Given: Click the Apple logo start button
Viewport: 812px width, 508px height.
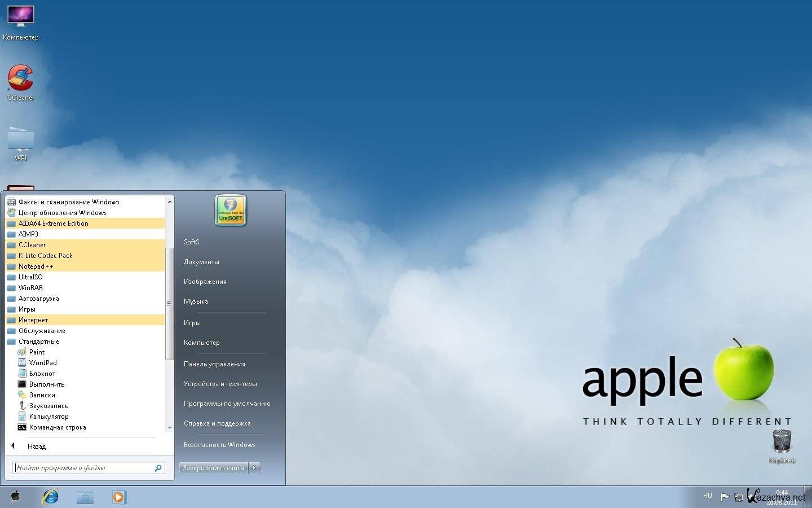Looking at the screenshot, I should (x=16, y=496).
